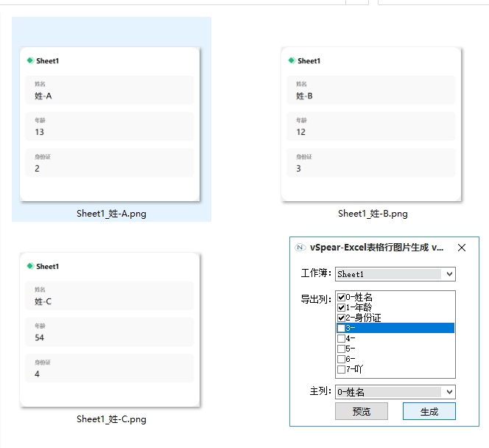Open the 工作簿 Sheet1 dropdown

coord(449,274)
